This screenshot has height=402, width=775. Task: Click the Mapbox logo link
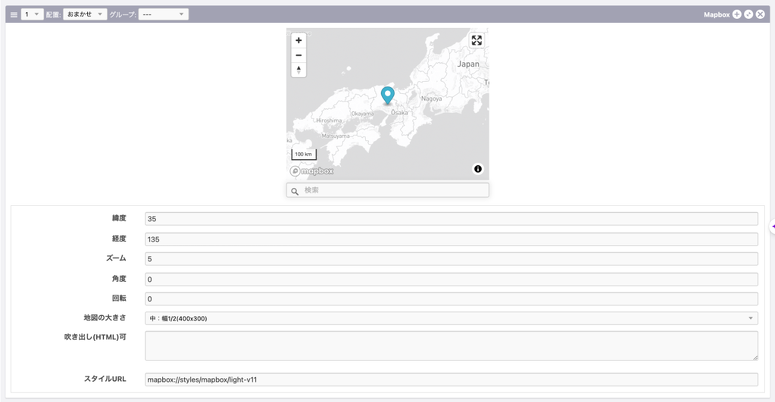click(x=313, y=171)
